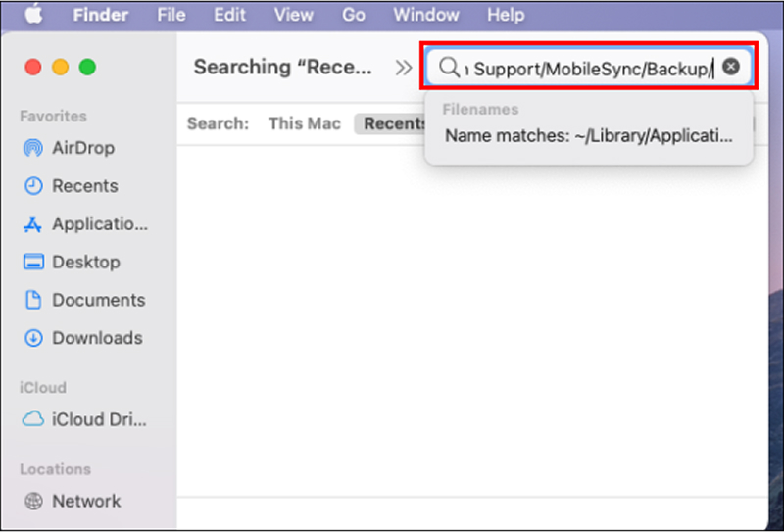Image resolution: width=784 pixels, height=532 pixels.
Task: Click the green zoom button
Action: [87, 67]
